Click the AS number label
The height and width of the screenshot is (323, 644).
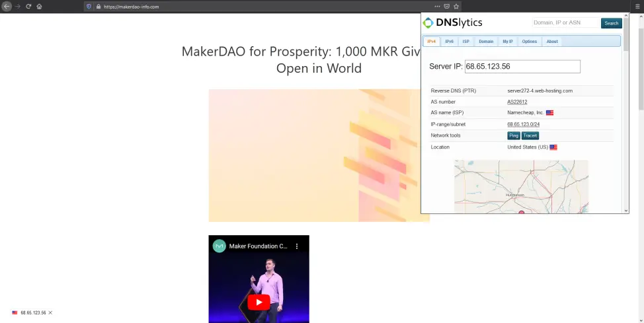pyautogui.click(x=443, y=102)
